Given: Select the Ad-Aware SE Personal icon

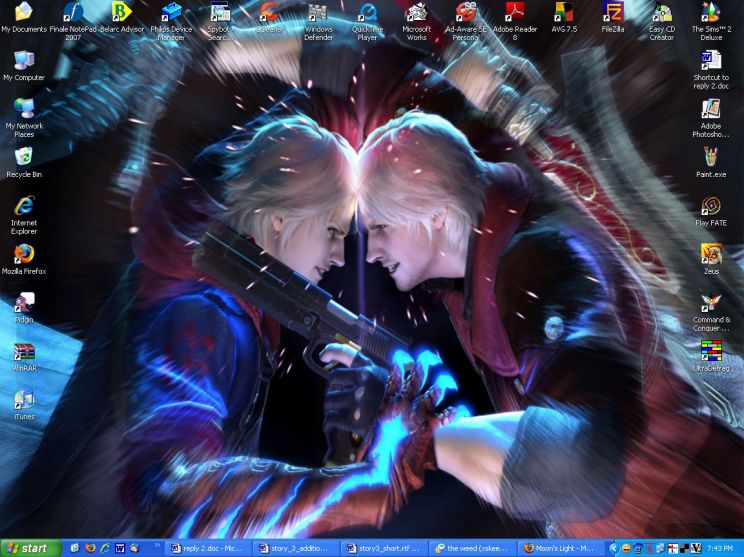Looking at the screenshot, I should pyautogui.click(x=465, y=20).
